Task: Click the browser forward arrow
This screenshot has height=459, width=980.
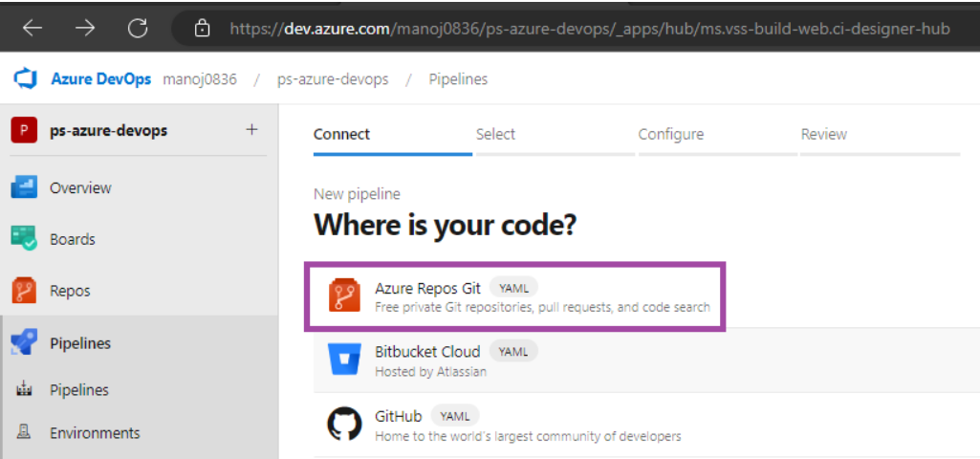Action: [85, 28]
